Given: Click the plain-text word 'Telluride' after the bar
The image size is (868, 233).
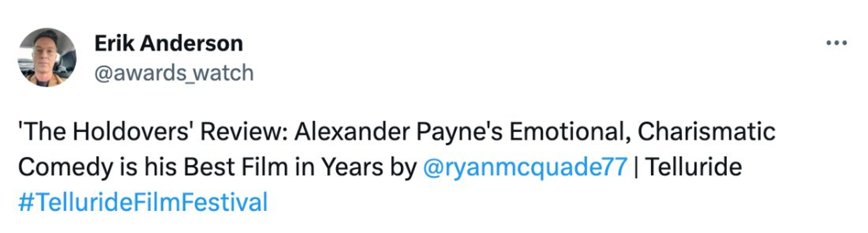Looking at the screenshot, I should pyautogui.click(x=694, y=167).
